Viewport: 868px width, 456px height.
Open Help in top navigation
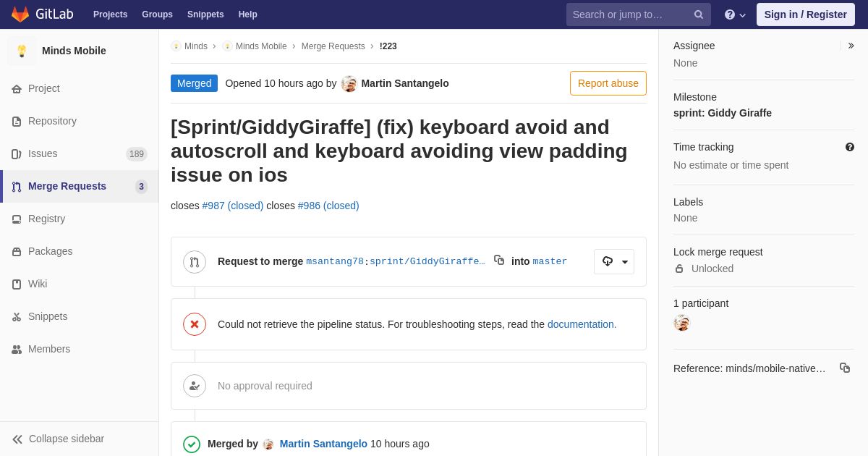248,14
